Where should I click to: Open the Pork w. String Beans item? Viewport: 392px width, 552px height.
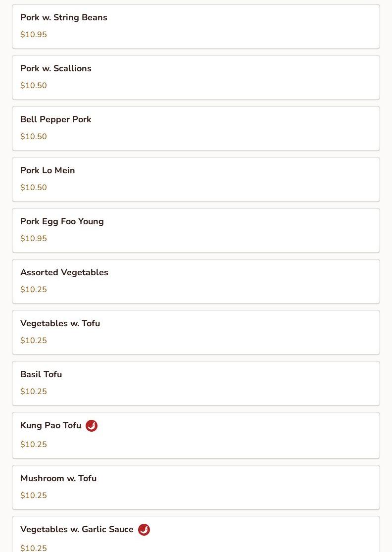196,26
